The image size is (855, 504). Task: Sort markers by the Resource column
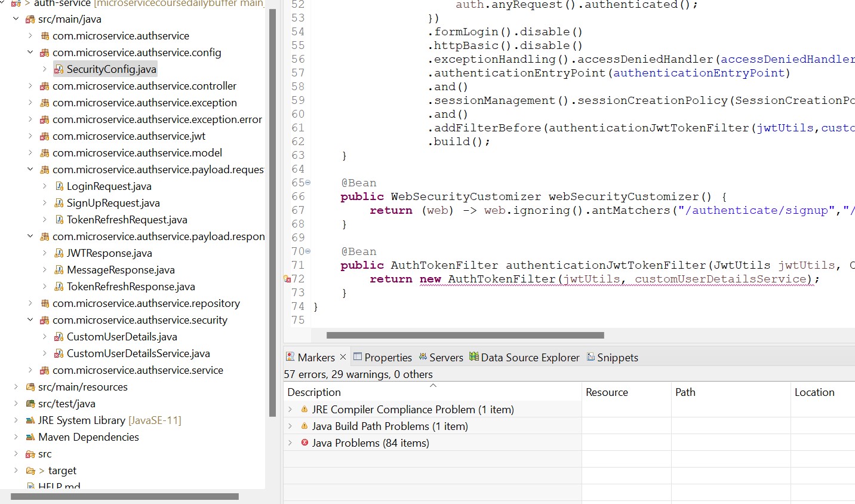[626, 392]
